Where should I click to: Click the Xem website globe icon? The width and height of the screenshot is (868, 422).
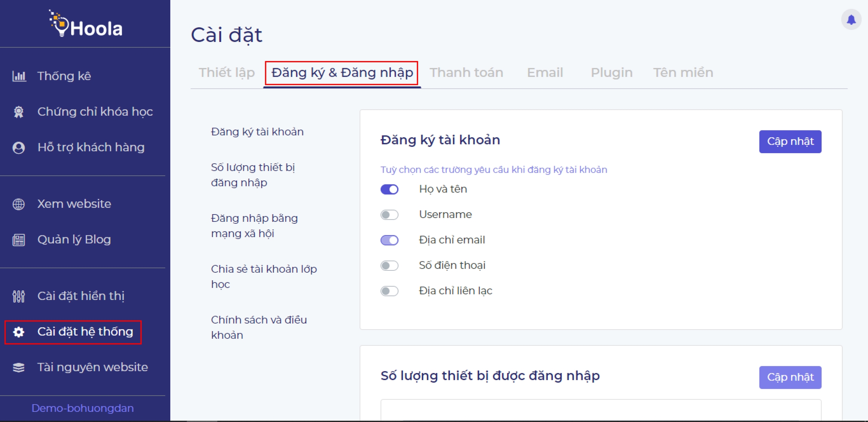[19, 204]
